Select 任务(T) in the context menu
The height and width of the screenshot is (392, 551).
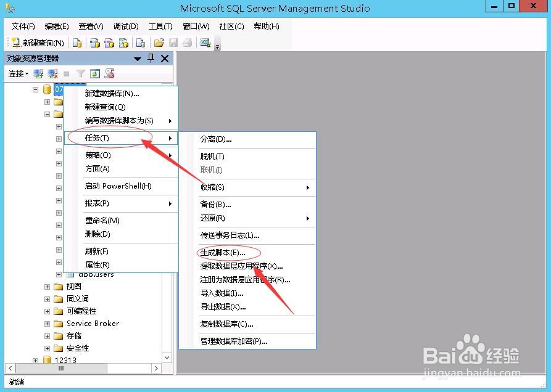121,138
